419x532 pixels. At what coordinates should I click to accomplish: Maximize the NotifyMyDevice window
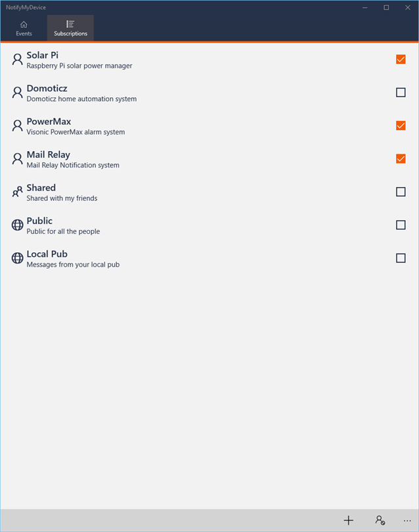pyautogui.click(x=386, y=7)
